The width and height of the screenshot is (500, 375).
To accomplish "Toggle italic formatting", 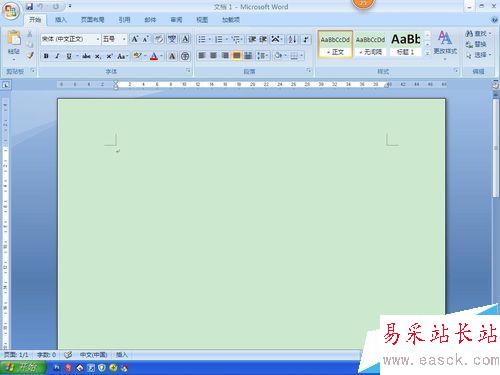I will (x=57, y=56).
